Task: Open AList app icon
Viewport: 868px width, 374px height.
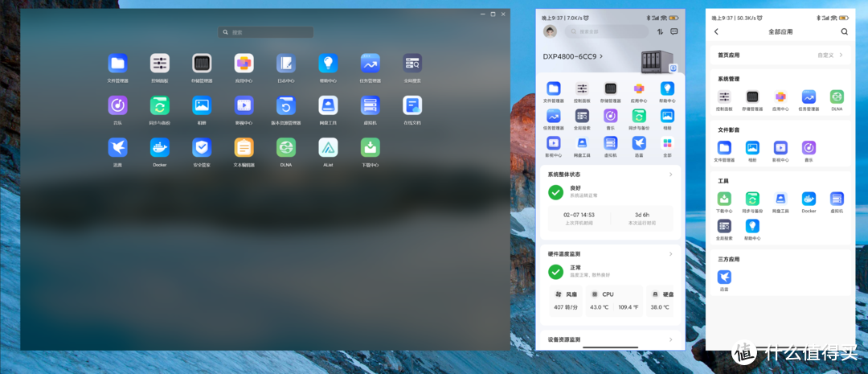Action: 328,147
